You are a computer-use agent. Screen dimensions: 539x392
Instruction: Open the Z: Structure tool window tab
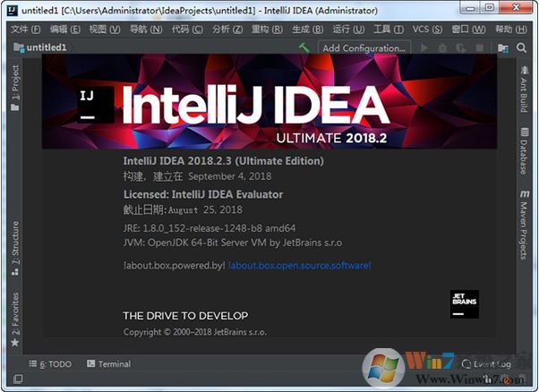click(x=15, y=248)
